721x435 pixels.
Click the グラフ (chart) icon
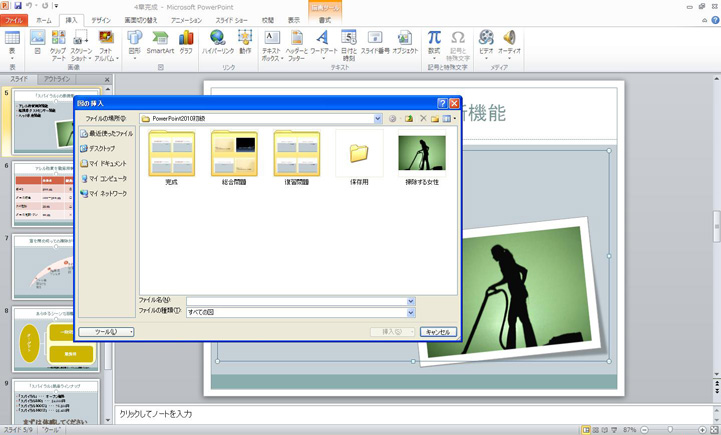tap(186, 41)
